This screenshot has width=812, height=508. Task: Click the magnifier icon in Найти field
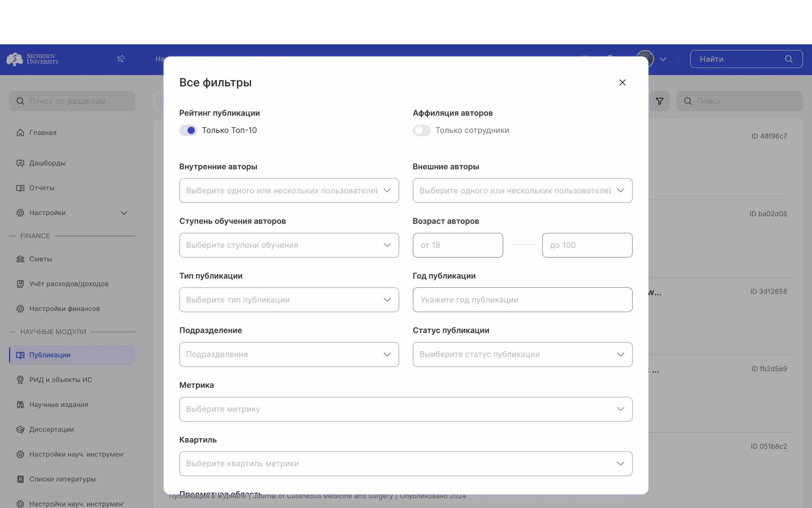point(789,59)
